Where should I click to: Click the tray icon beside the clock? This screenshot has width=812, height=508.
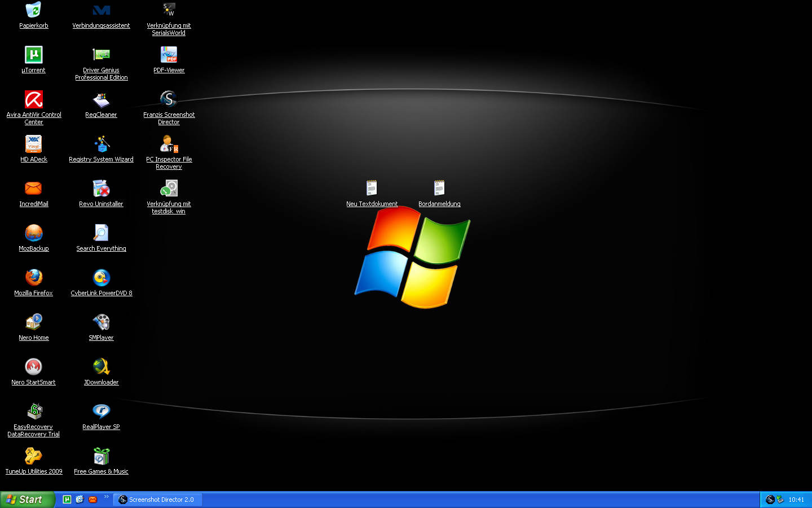[780, 500]
